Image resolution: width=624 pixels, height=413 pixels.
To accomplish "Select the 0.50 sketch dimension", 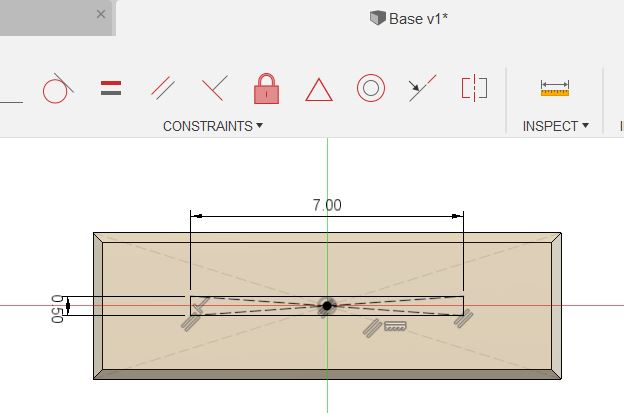I will point(57,309).
